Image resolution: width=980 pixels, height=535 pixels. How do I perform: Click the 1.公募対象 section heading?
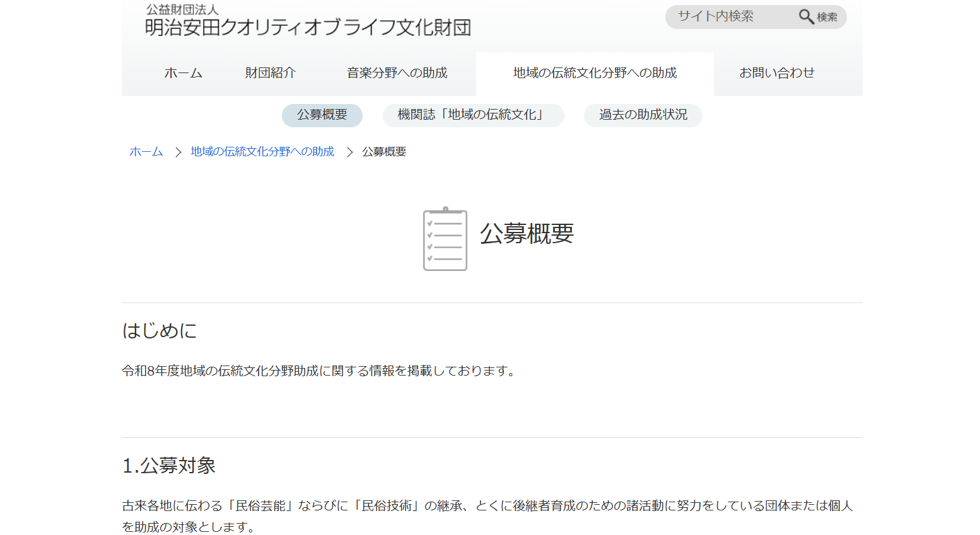pyautogui.click(x=169, y=466)
